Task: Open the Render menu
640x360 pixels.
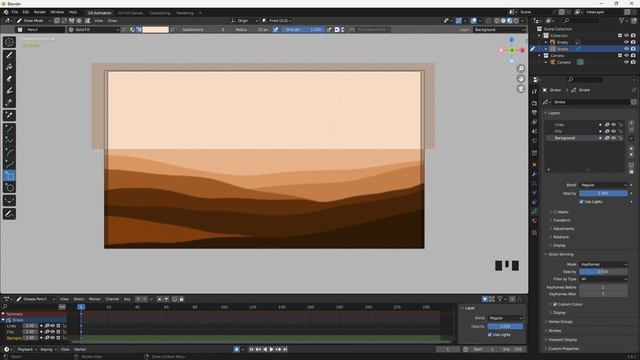Action: [x=40, y=12]
